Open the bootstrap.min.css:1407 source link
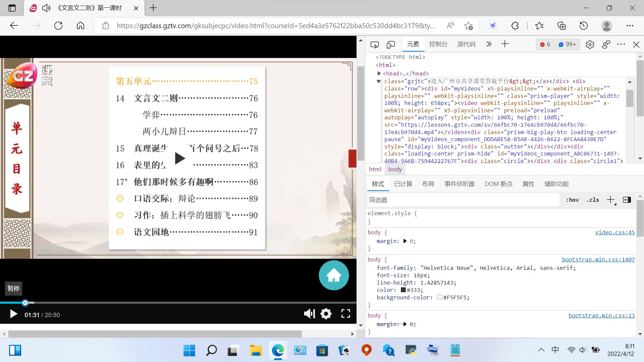The image size is (644, 362). click(x=598, y=259)
